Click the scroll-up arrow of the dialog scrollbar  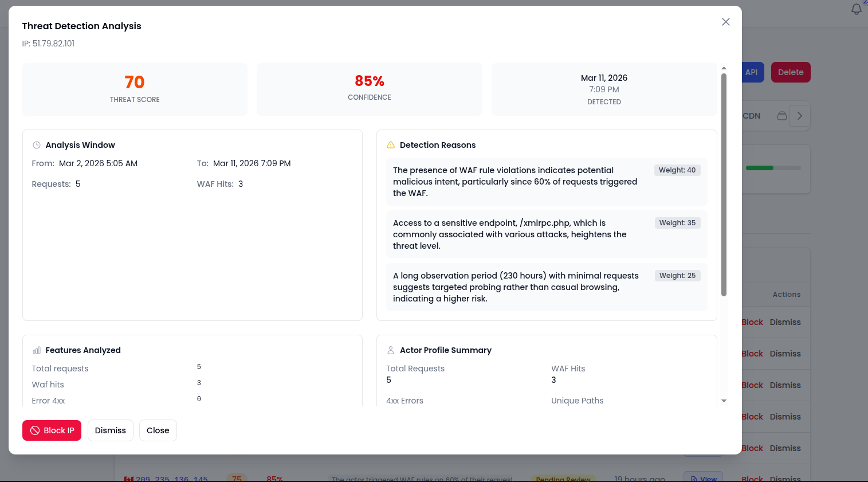pyautogui.click(x=724, y=68)
